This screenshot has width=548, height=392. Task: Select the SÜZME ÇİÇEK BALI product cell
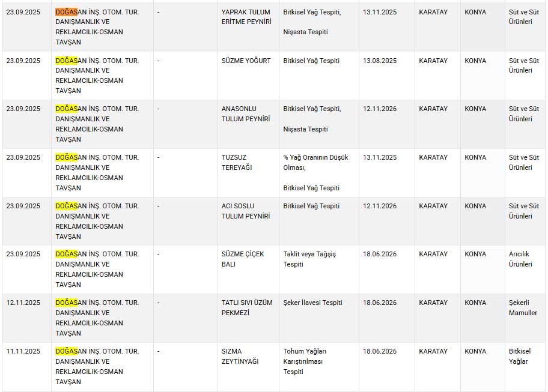pyautogui.click(x=243, y=259)
